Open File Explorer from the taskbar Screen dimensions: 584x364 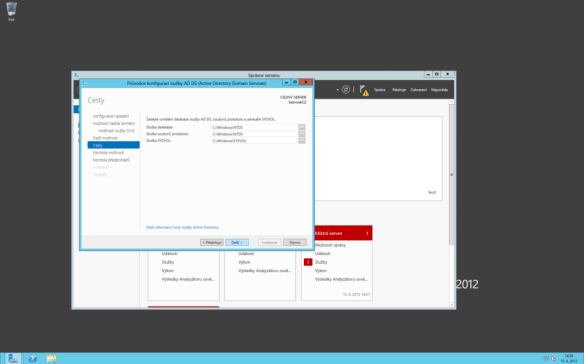[x=51, y=358]
